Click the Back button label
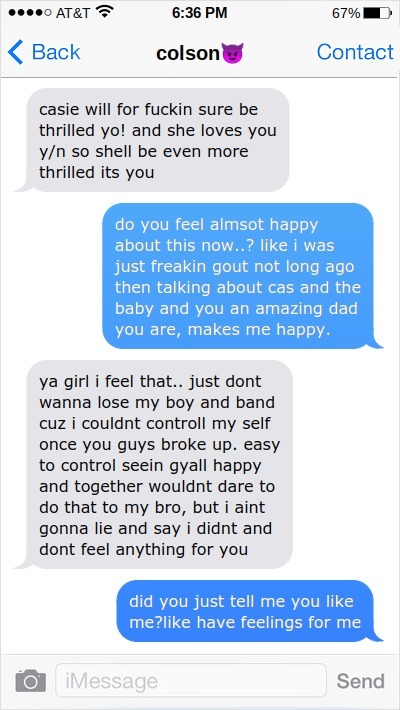400x710 pixels. pyautogui.click(x=56, y=52)
